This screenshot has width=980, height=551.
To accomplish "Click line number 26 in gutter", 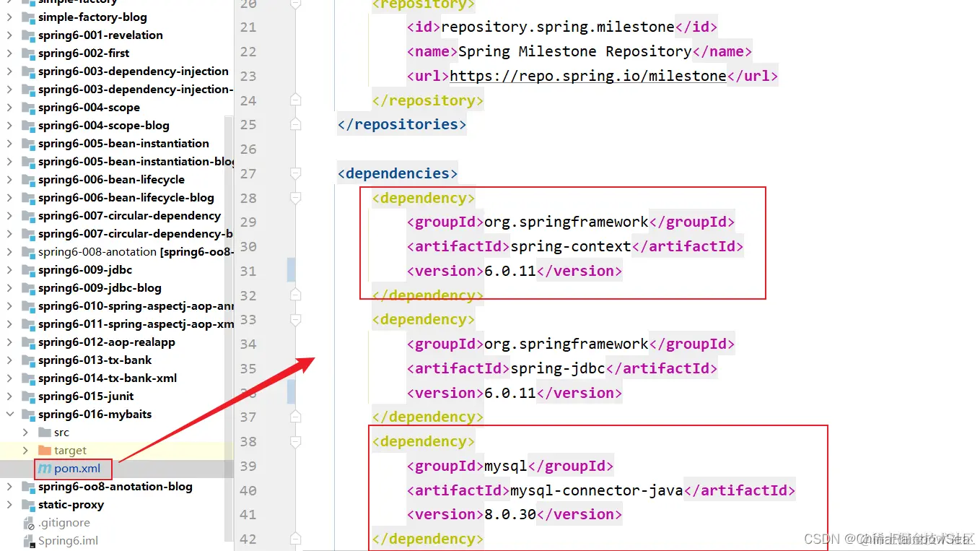I will point(248,149).
